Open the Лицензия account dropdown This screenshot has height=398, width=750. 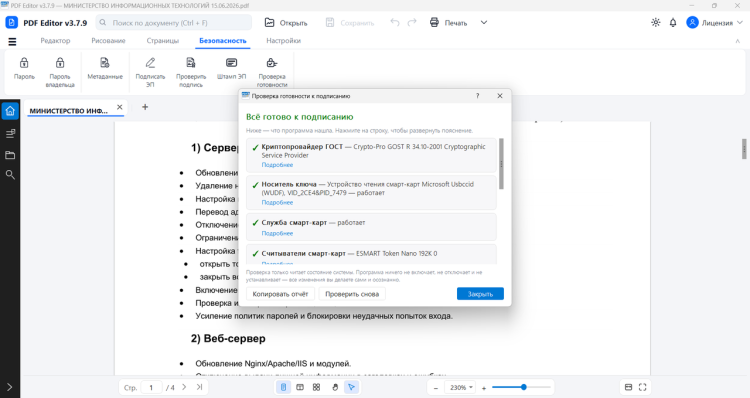[715, 22]
